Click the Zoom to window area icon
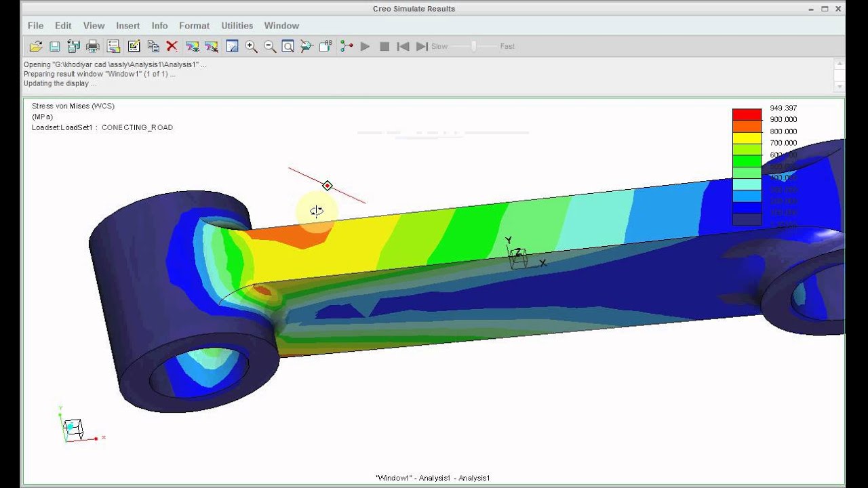 (288, 46)
